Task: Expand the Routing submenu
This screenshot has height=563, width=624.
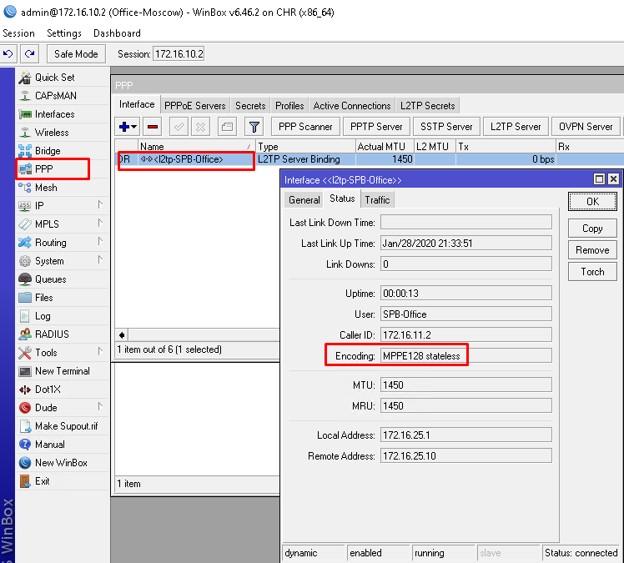Action: tap(100, 241)
